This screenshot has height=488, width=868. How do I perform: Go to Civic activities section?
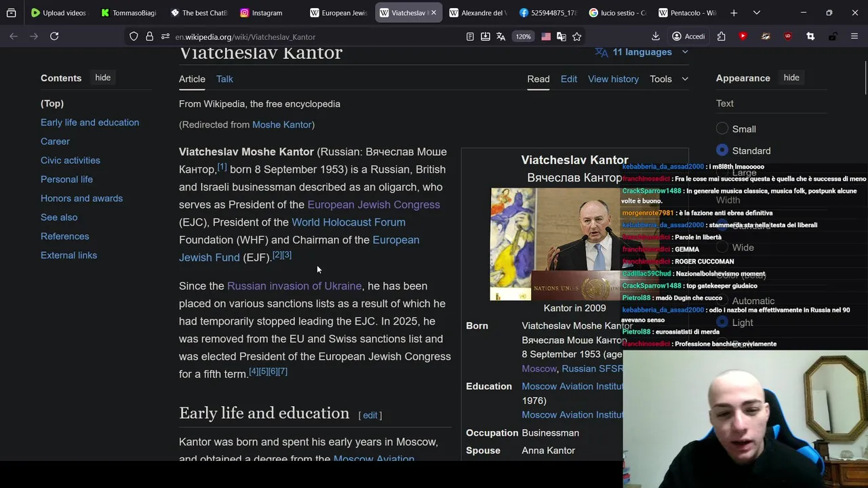[x=71, y=161]
